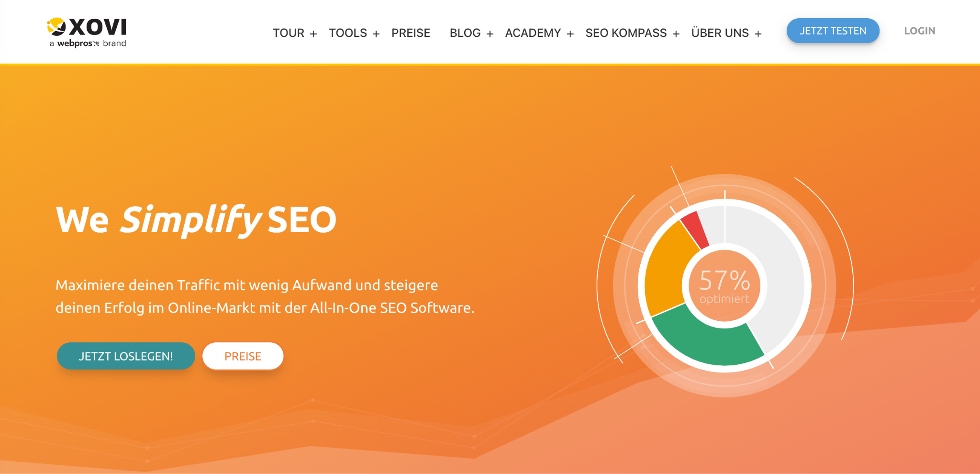980x474 pixels.
Task: Click the 'a webpros brand' tagline
Action: pos(88,44)
